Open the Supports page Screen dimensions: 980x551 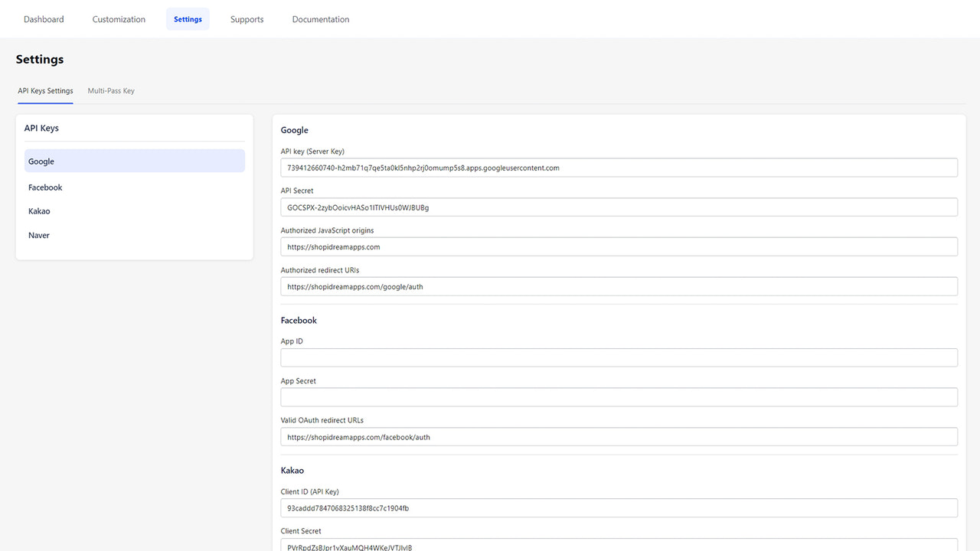pyautogui.click(x=247, y=18)
